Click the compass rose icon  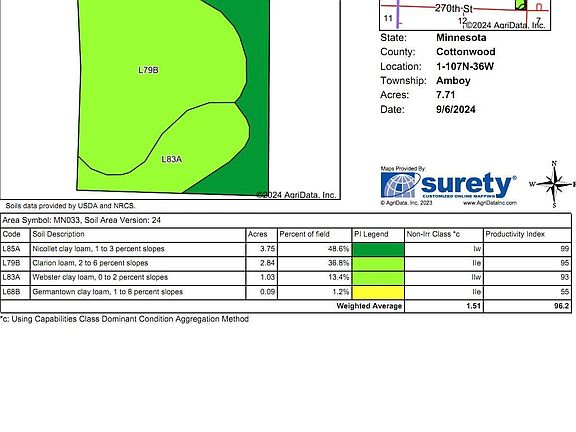coord(554,184)
